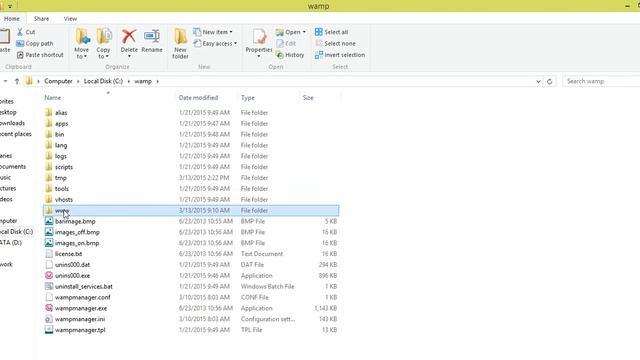Select unins000.exe application icon
Viewport: 640px width, 360px height.
coord(49,276)
